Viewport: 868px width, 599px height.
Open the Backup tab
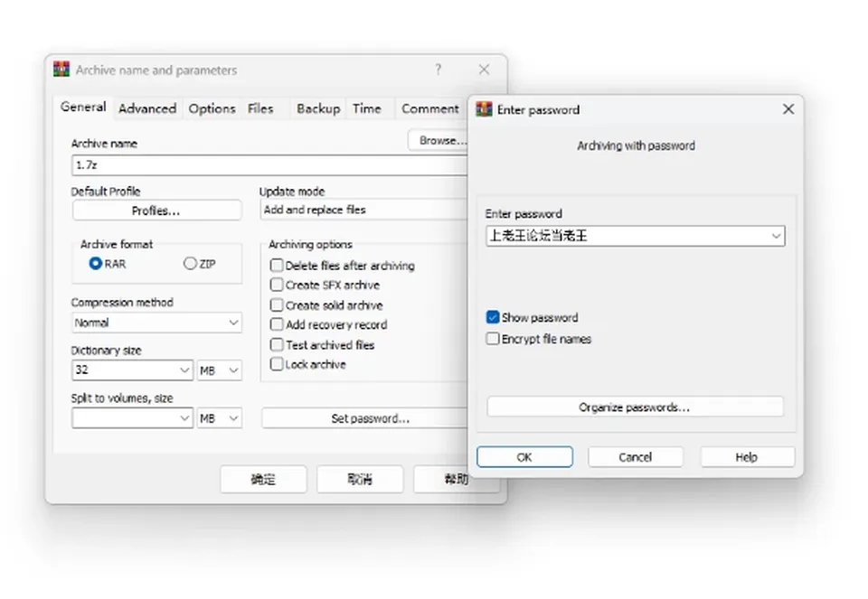[x=318, y=108]
